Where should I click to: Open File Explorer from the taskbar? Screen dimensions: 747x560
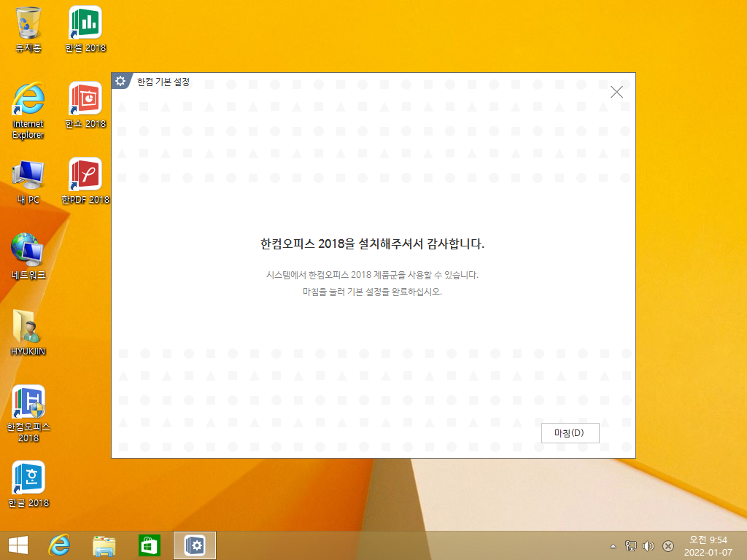pyautogui.click(x=104, y=545)
